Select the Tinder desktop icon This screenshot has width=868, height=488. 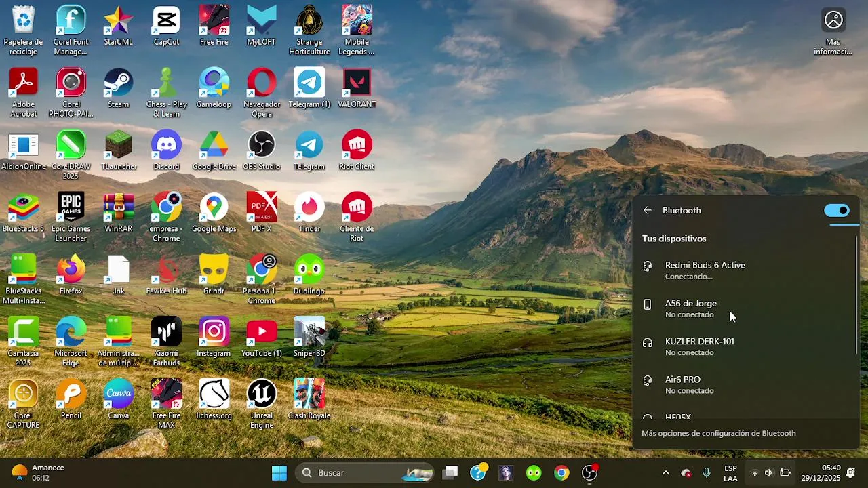pyautogui.click(x=309, y=213)
